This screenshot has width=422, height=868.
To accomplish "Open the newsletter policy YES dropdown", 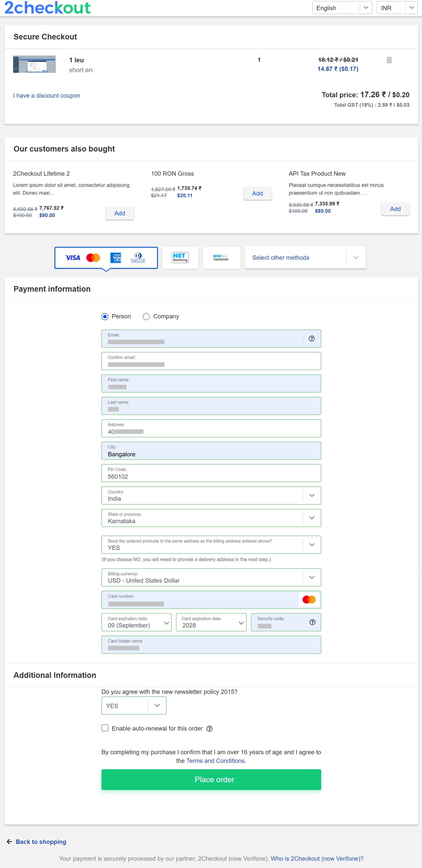I will 134,706.
